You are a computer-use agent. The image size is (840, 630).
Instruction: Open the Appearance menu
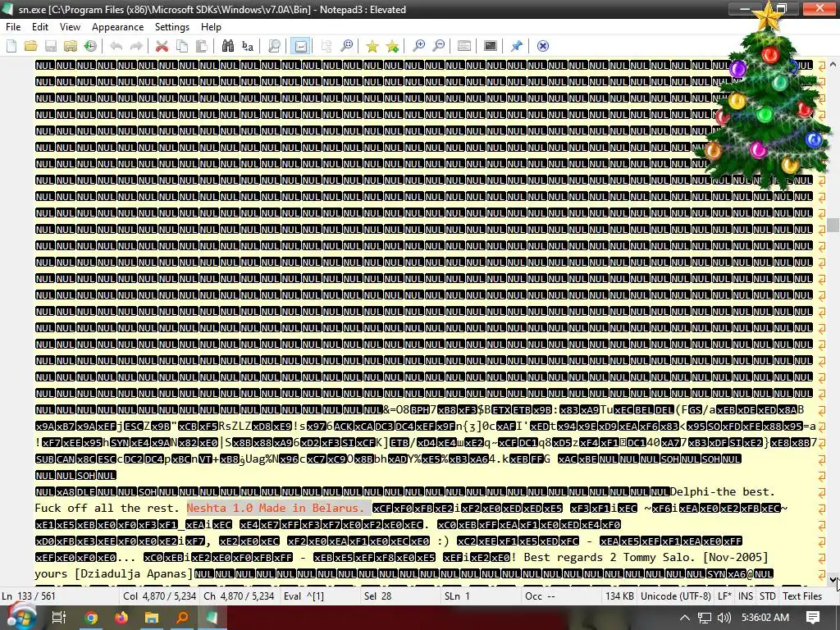[117, 27]
